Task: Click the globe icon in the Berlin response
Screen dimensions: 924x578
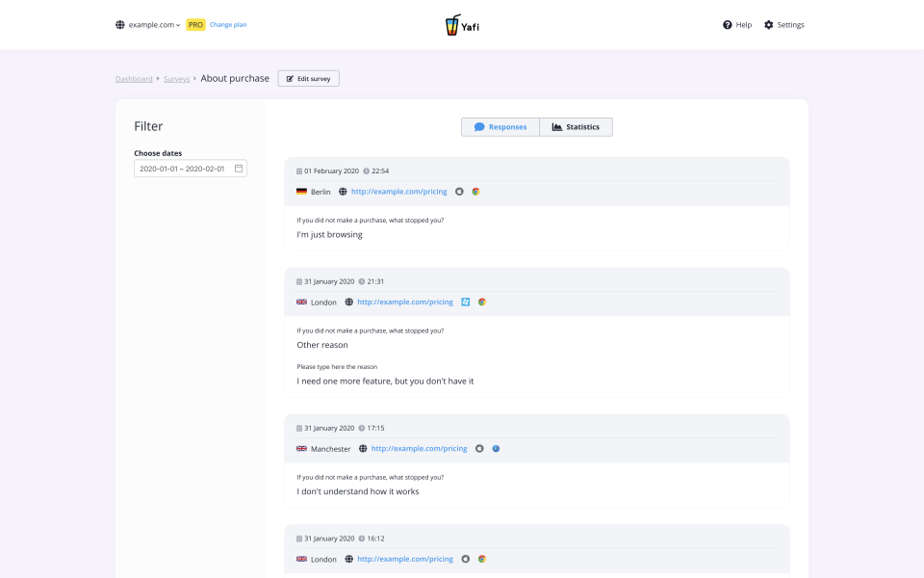Action: click(x=343, y=192)
